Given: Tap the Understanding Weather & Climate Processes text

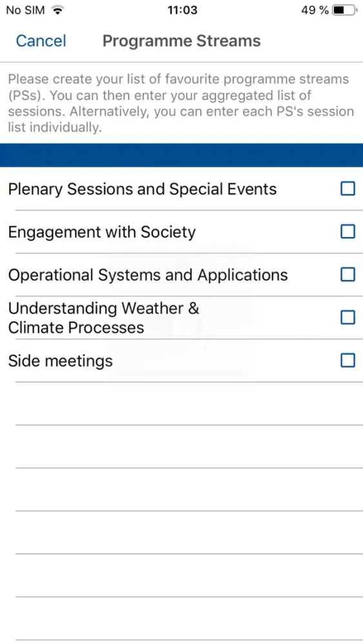Looking at the screenshot, I should [104, 317].
